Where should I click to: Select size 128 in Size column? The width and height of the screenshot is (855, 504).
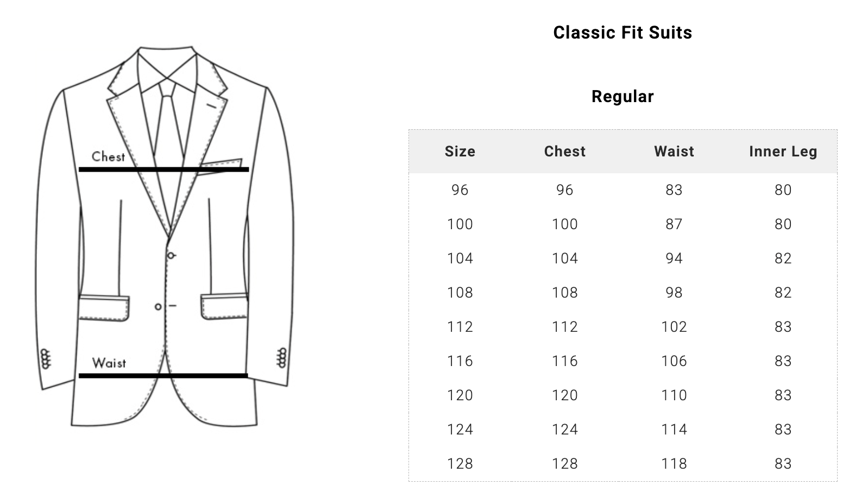(460, 464)
